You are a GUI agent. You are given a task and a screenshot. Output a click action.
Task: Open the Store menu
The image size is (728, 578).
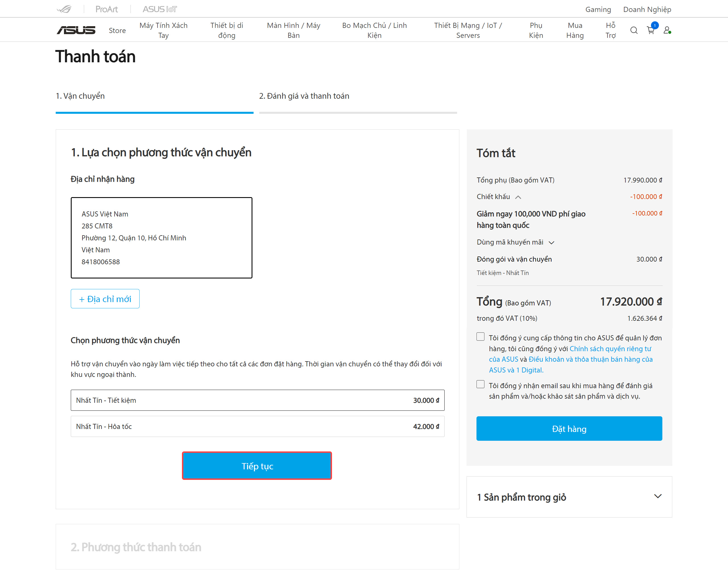(x=117, y=30)
